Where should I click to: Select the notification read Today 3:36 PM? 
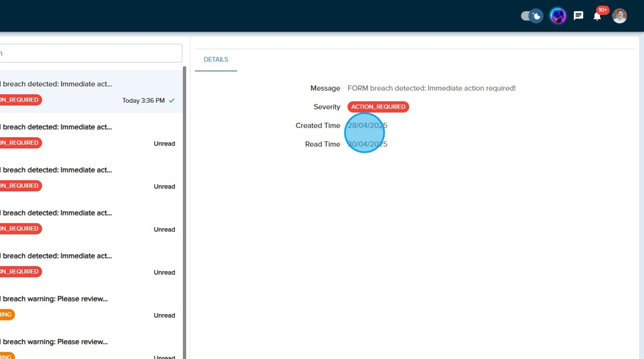pyautogui.click(x=86, y=92)
